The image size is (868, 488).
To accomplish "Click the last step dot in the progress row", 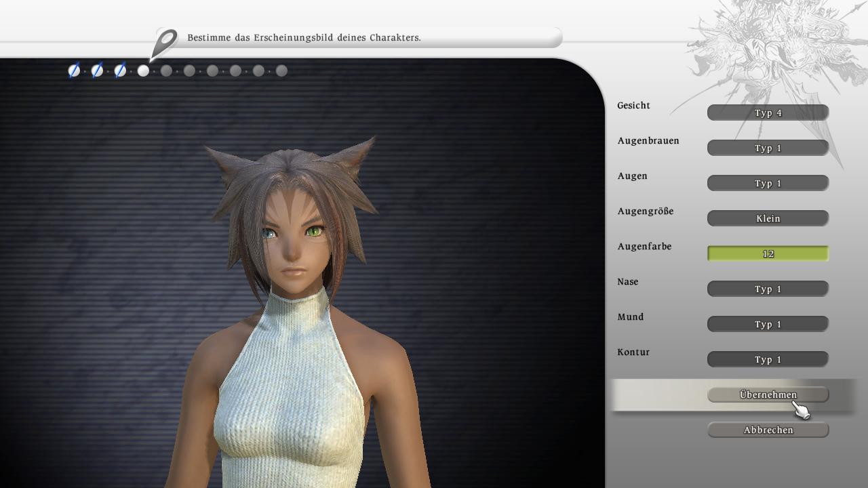I will click(281, 70).
